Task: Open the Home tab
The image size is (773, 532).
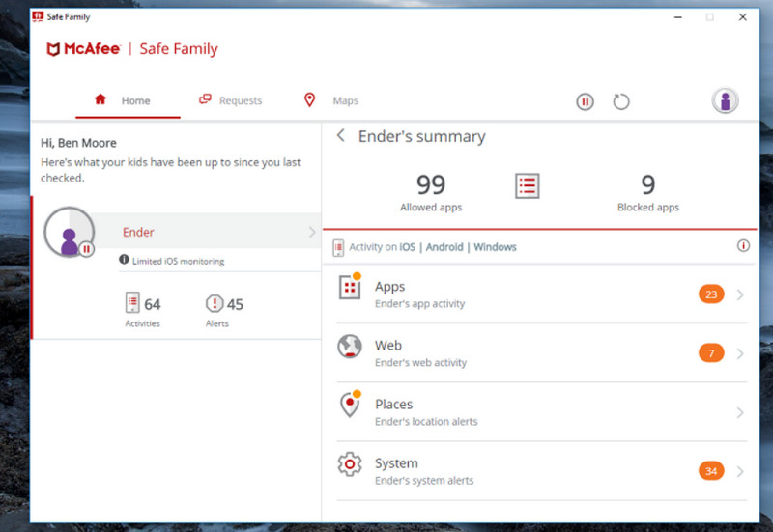Action: (128, 100)
